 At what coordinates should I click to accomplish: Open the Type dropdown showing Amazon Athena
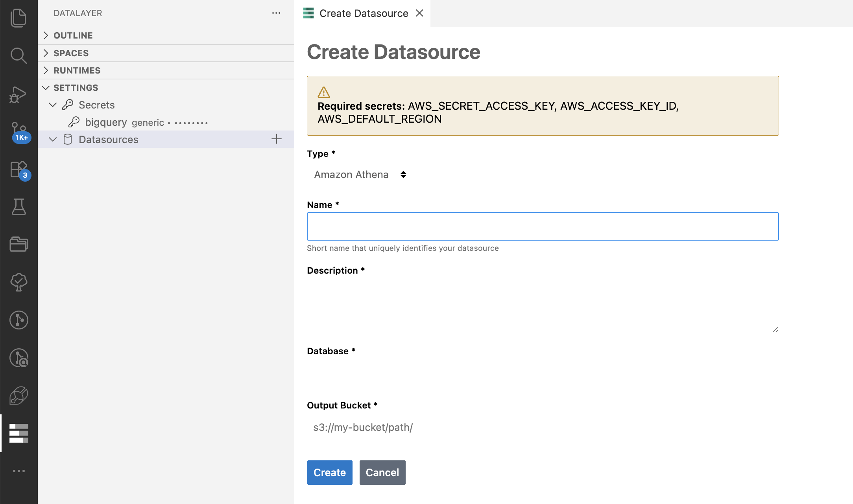click(x=360, y=175)
